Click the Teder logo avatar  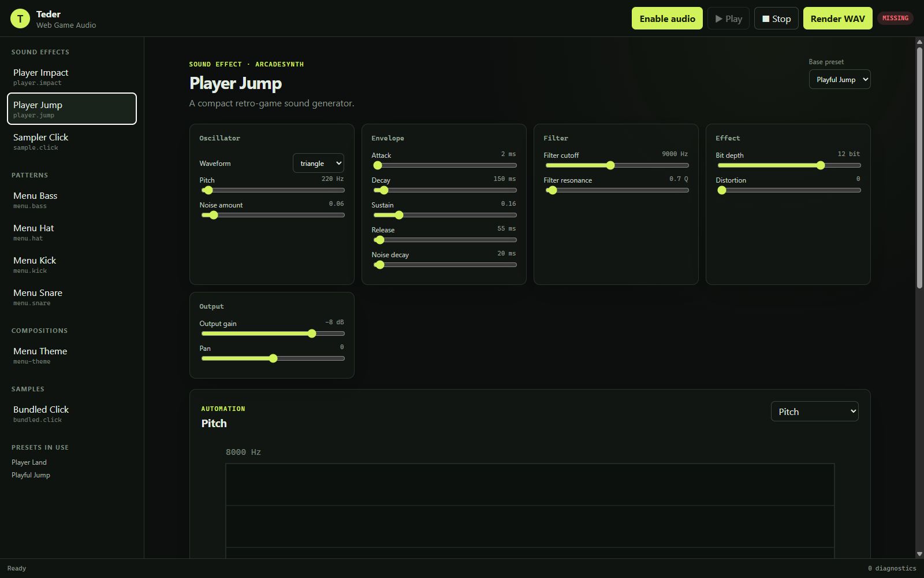tap(20, 18)
